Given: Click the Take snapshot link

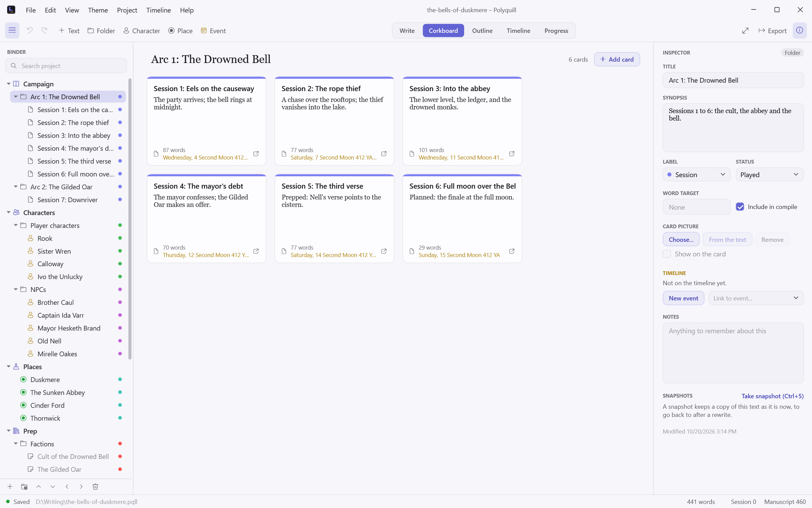Looking at the screenshot, I should click(x=772, y=396).
